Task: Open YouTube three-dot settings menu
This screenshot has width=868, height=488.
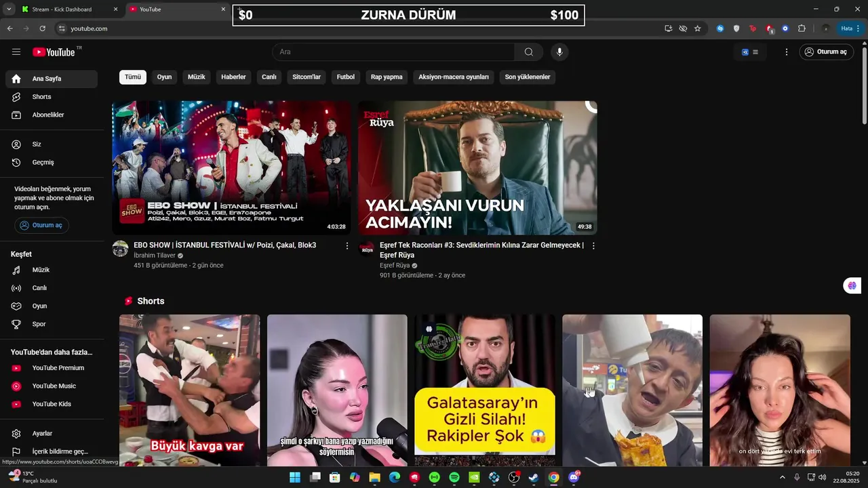Action: pos(787,52)
